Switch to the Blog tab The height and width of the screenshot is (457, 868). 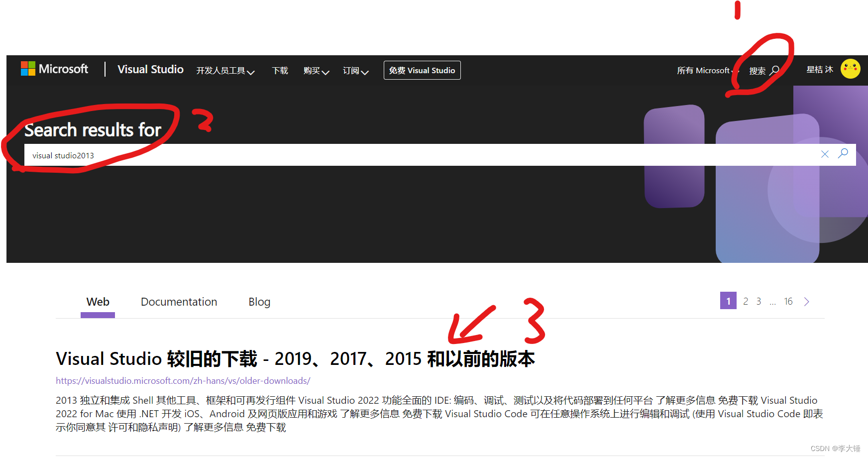click(x=259, y=302)
